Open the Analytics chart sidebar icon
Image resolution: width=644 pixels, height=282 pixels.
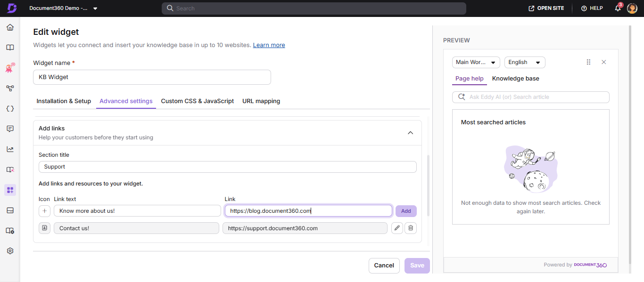tap(10, 149)
